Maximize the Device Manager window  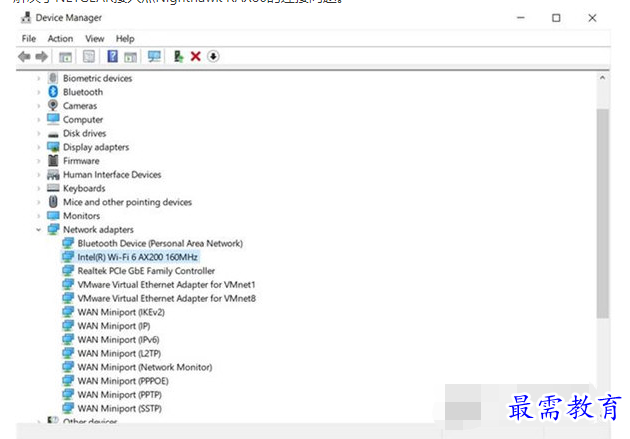556,18
